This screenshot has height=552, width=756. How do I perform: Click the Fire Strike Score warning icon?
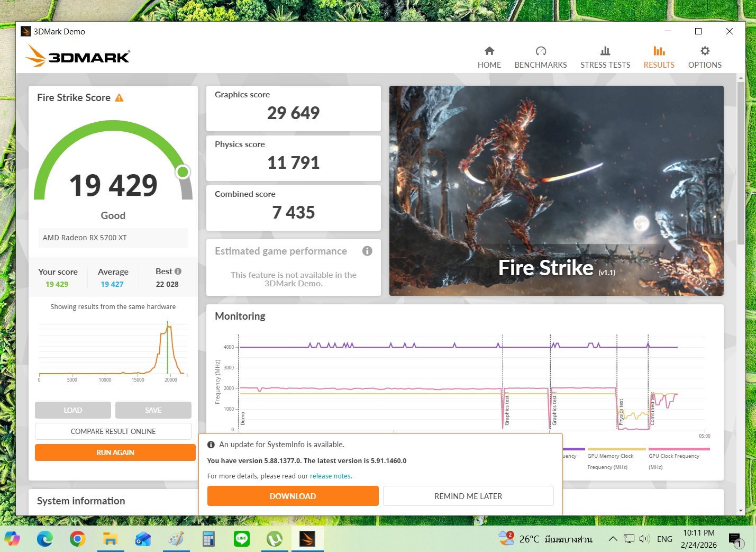119,98
